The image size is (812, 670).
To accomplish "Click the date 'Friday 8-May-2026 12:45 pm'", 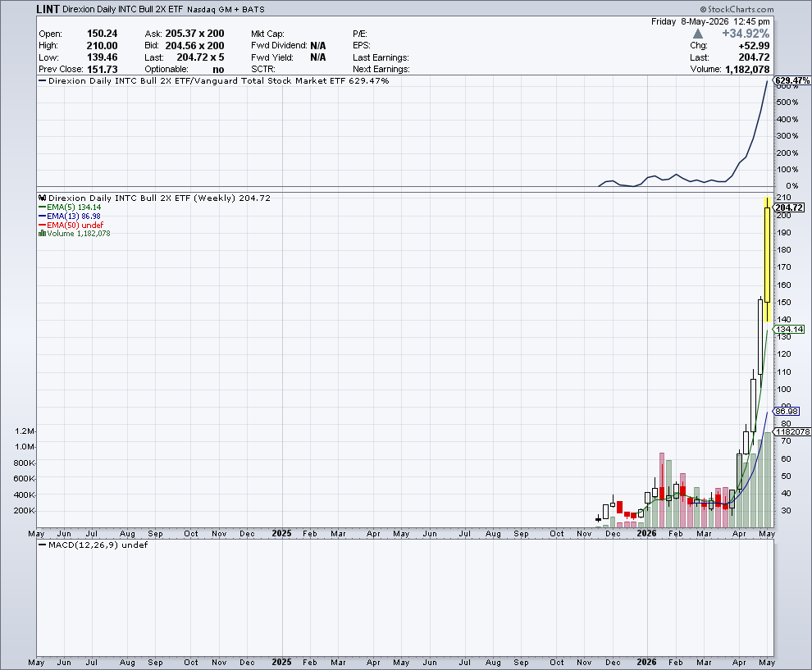I will [710, 22].
